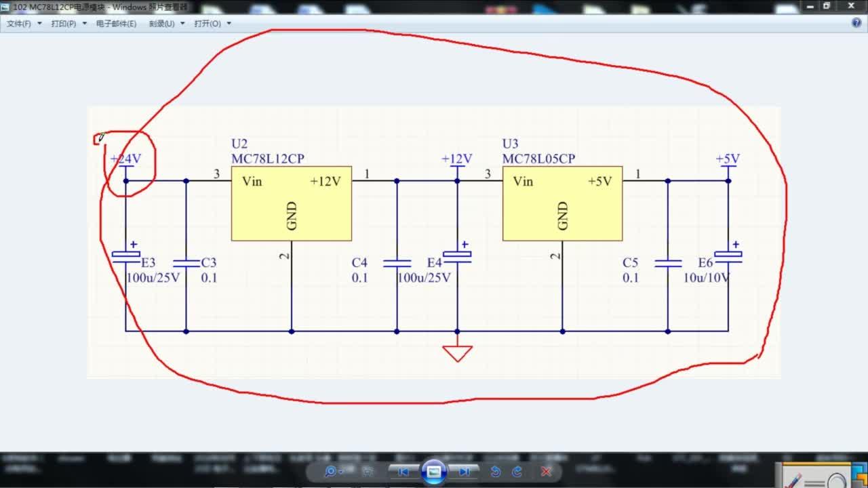Viewport: 868px width, 488px height.
Task: Click the fit to window icon
Action: [368, 472]
